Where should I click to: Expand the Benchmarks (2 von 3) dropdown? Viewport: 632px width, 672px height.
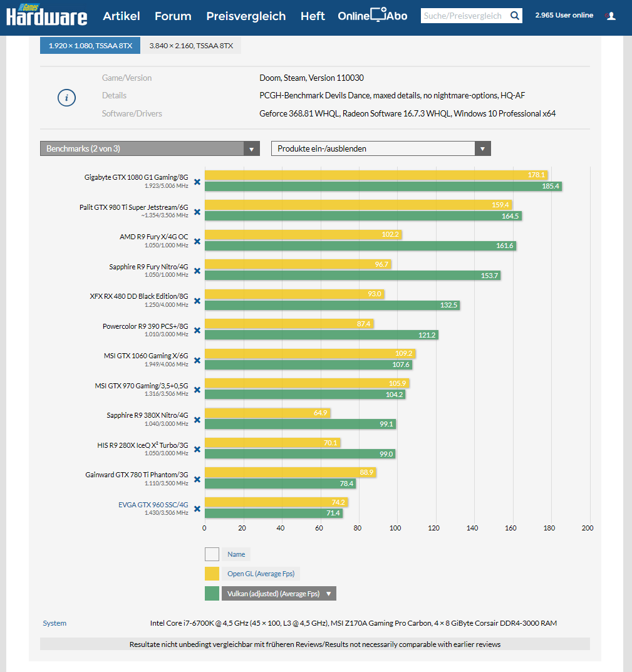pos(150,148)
